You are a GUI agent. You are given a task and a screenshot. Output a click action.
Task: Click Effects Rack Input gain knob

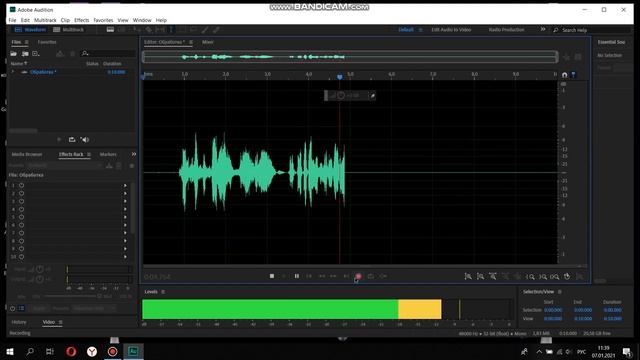(x=40, y=269)
